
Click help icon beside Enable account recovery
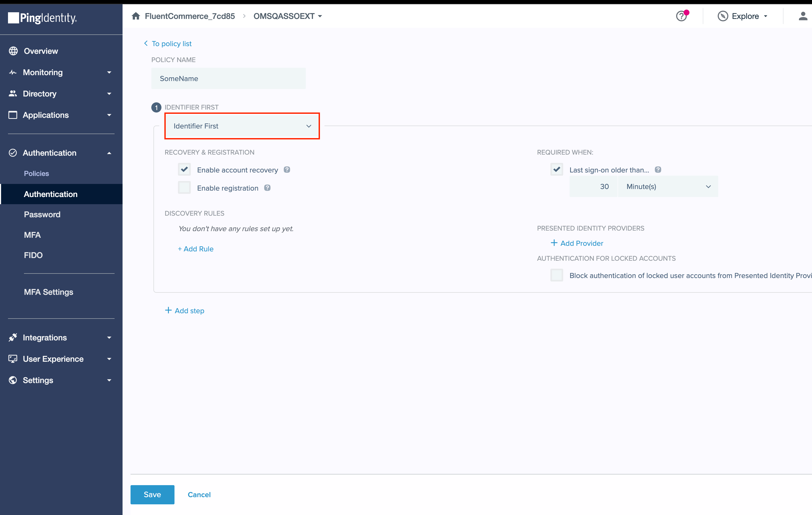[287, 170]
